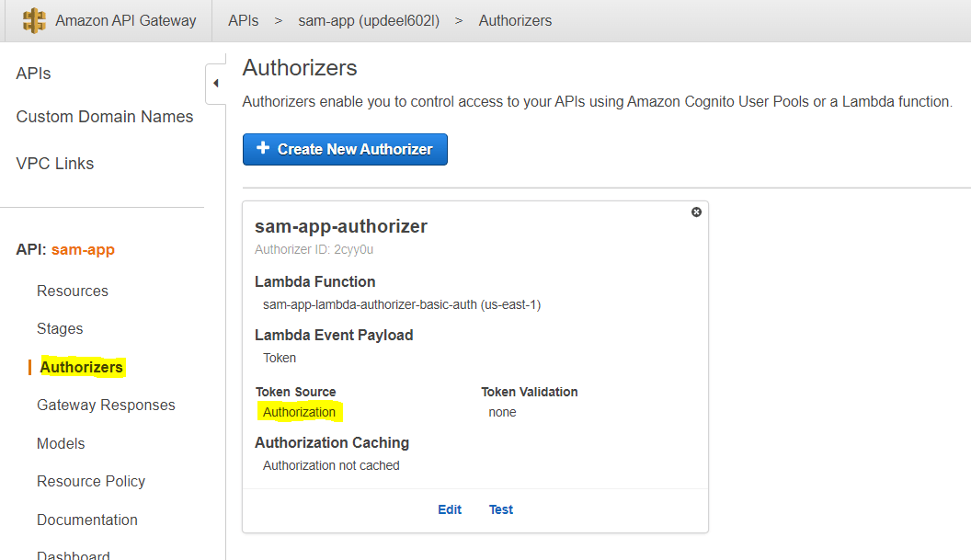
Task: Open the Stages section
Action: coord(60,328)
